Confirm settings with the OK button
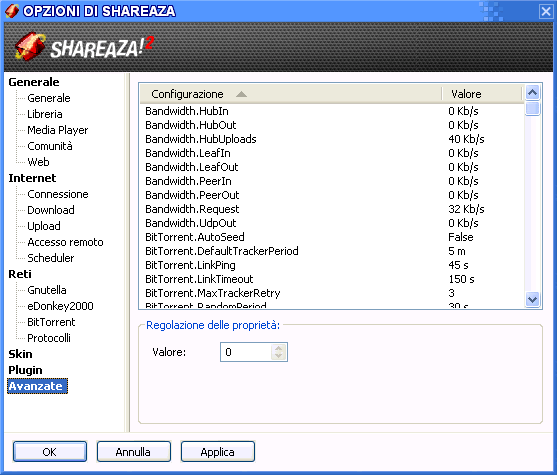This screenshot has width=557, height=475. (50, 452)
